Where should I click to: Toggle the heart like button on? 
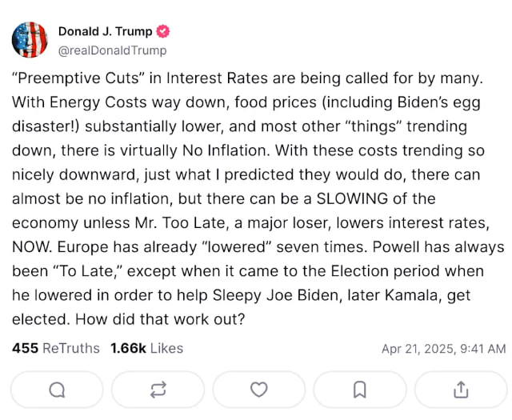click(x=259, y=390)
